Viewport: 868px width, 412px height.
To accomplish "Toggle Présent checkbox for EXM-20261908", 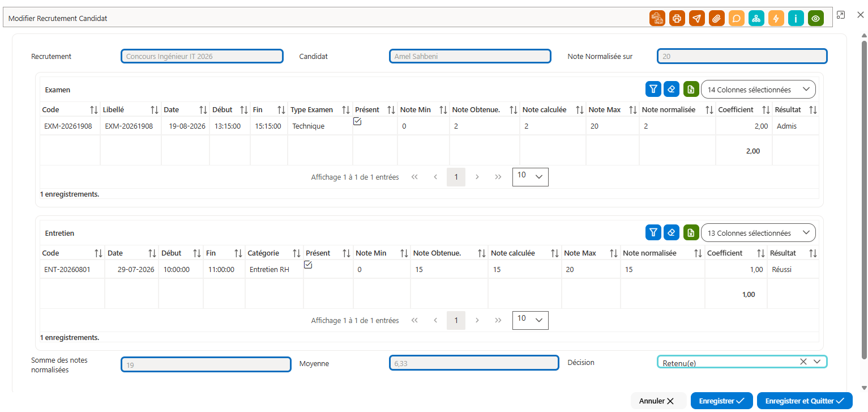I will (357, 121).
